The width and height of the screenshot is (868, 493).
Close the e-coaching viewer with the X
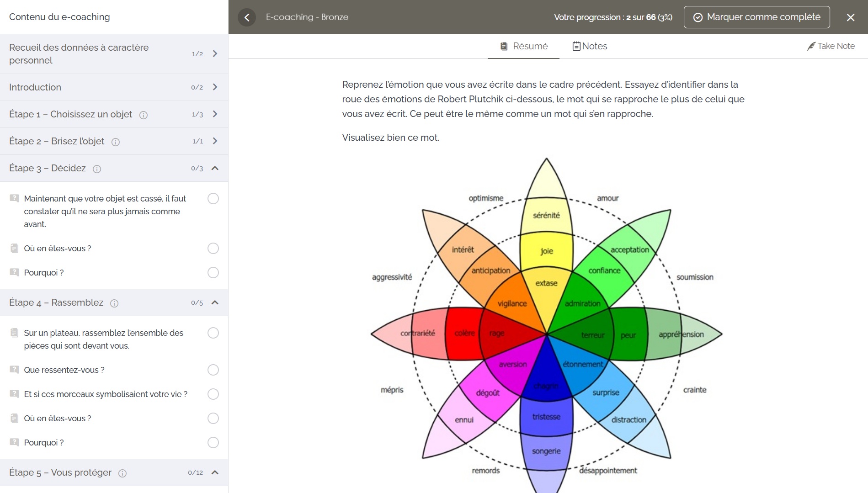[850, 17]
